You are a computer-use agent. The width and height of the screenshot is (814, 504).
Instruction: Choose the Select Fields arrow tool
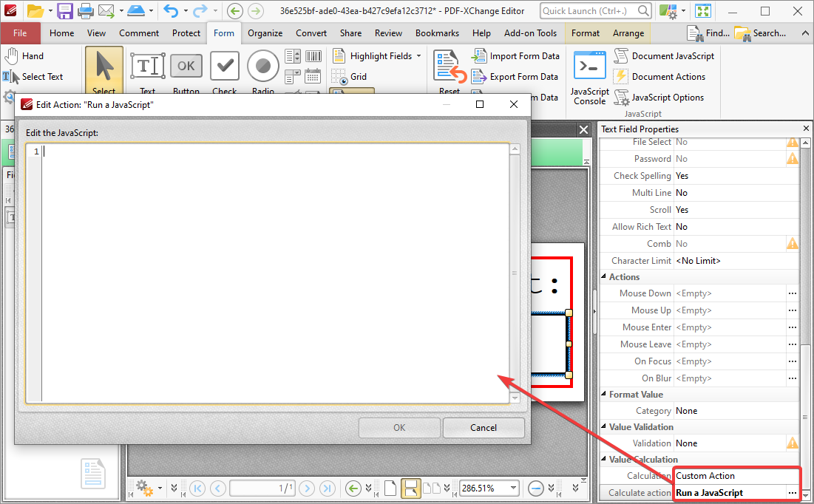[104, 71]
